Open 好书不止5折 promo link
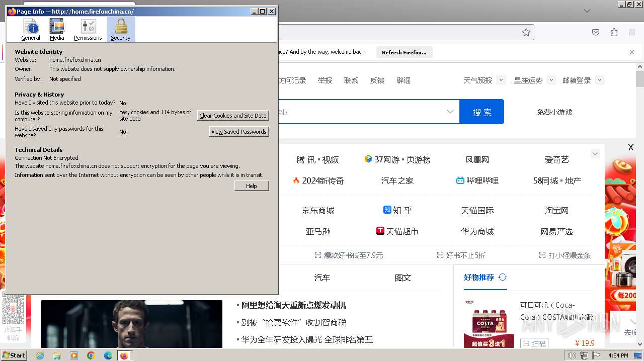This screenshot has width=644, height=362. tap(461, 255)
